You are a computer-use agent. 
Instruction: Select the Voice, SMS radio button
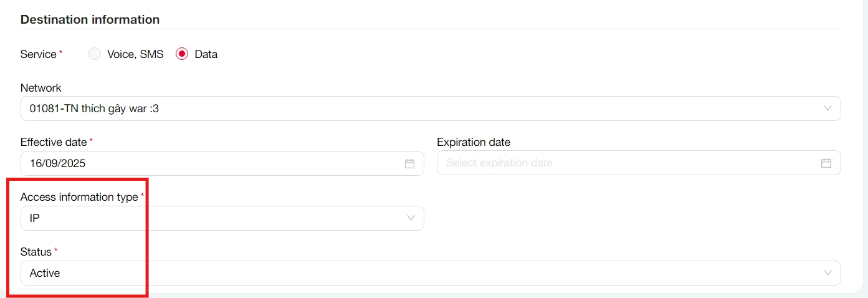coord(95,54)
